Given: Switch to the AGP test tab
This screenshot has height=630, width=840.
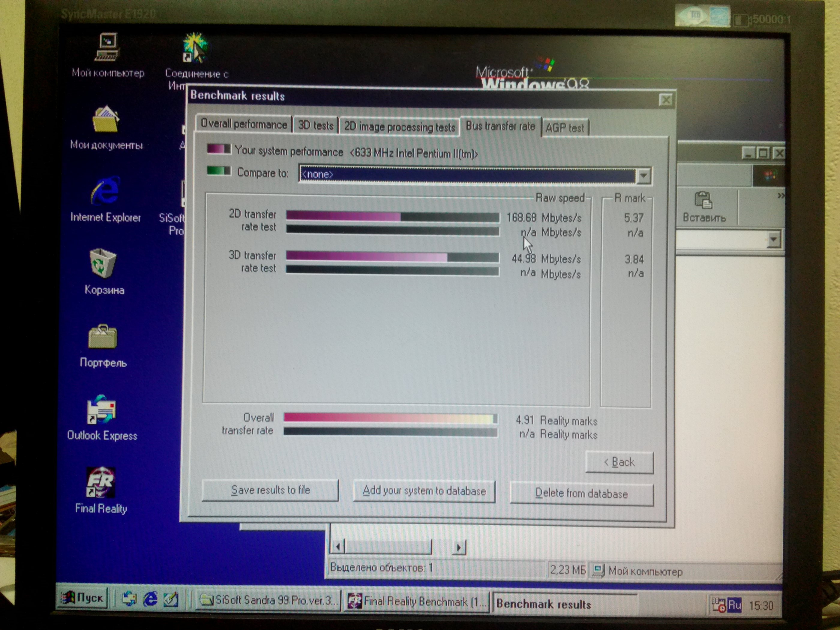Looking at the screenshot, I should tap(565, 128).
